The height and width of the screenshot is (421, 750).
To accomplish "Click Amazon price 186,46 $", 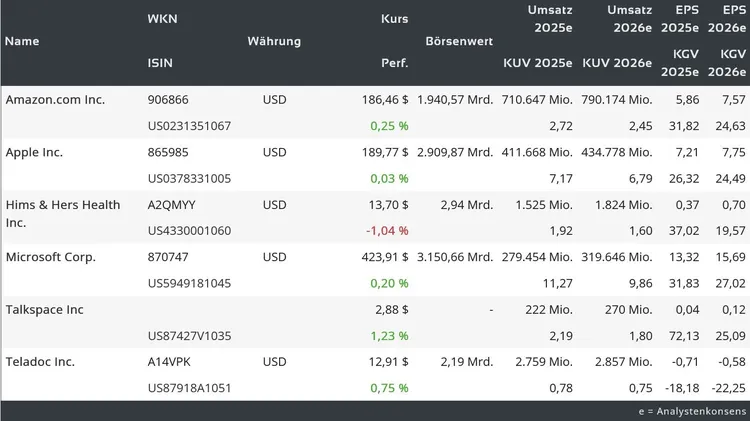I will click(385, 100).
